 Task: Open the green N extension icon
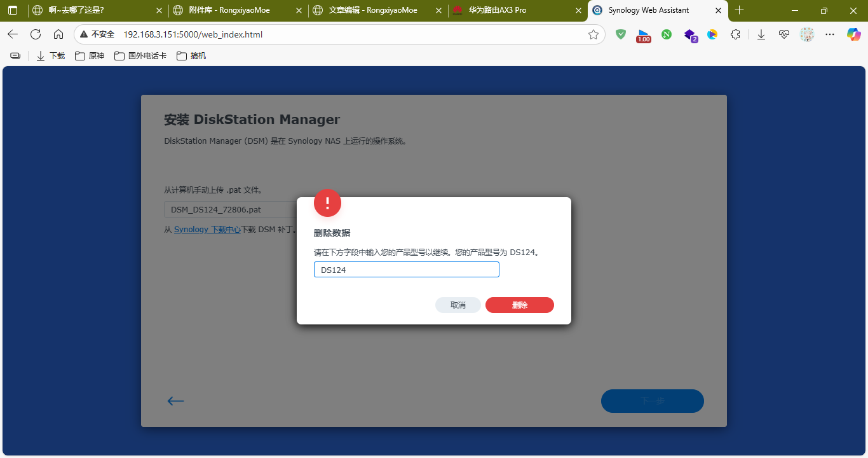coord(667,34)
